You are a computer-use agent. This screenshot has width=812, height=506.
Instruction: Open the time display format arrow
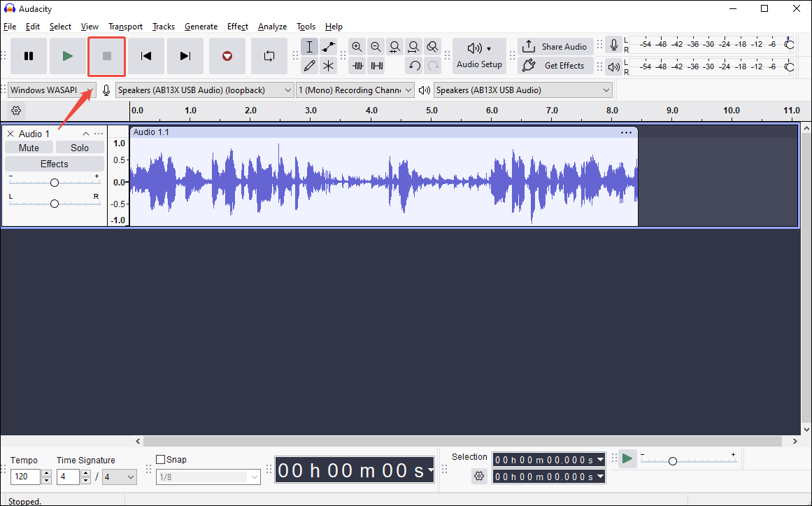(x=430, y=471)
